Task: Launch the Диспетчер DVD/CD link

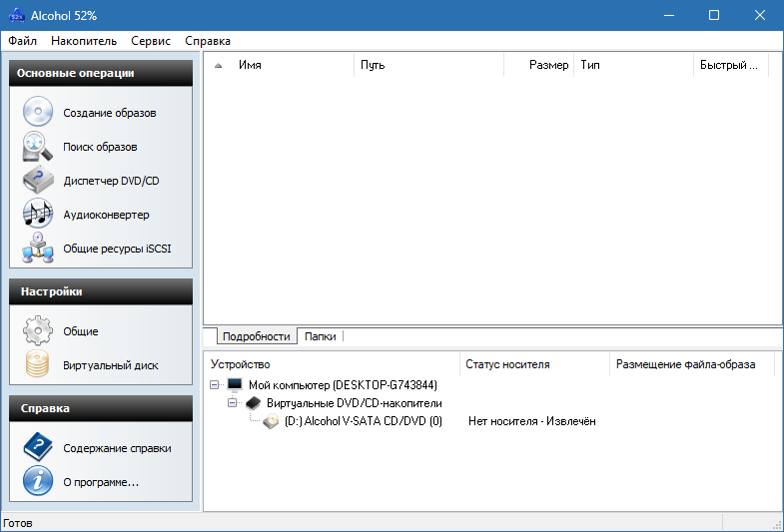Action: tap(111, 181)
